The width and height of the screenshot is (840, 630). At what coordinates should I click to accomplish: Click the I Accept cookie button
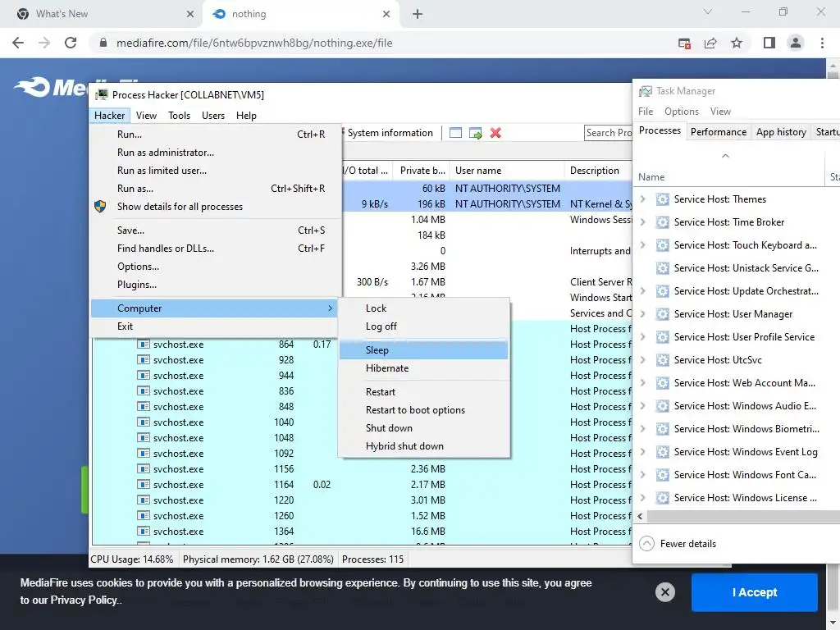755,592
